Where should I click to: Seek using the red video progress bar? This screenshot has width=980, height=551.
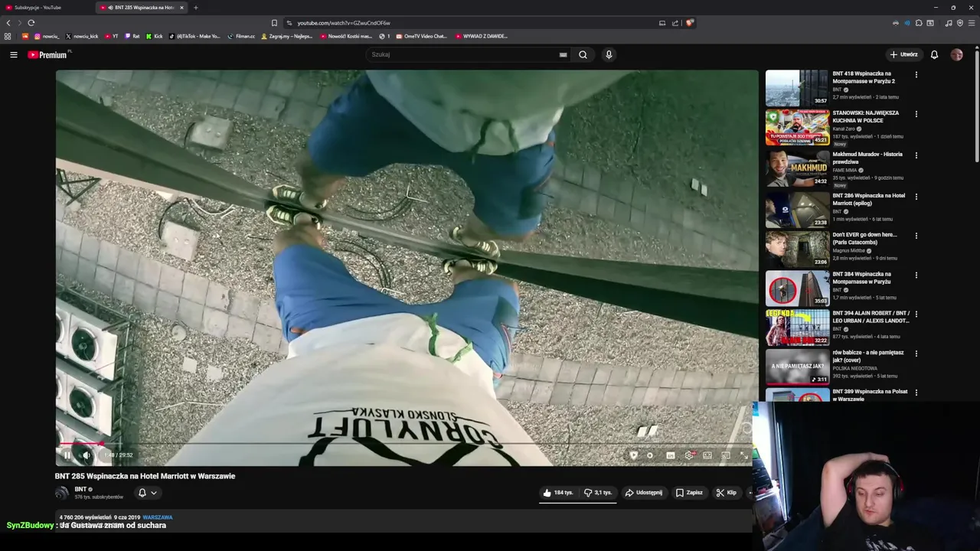point(407,443)
